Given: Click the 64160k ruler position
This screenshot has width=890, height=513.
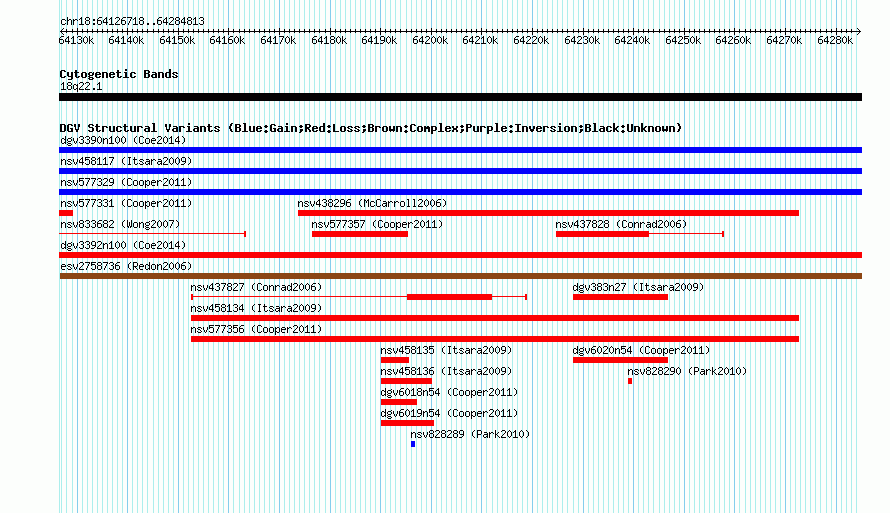Looking at the screenshot, I should tap(227, 40).
